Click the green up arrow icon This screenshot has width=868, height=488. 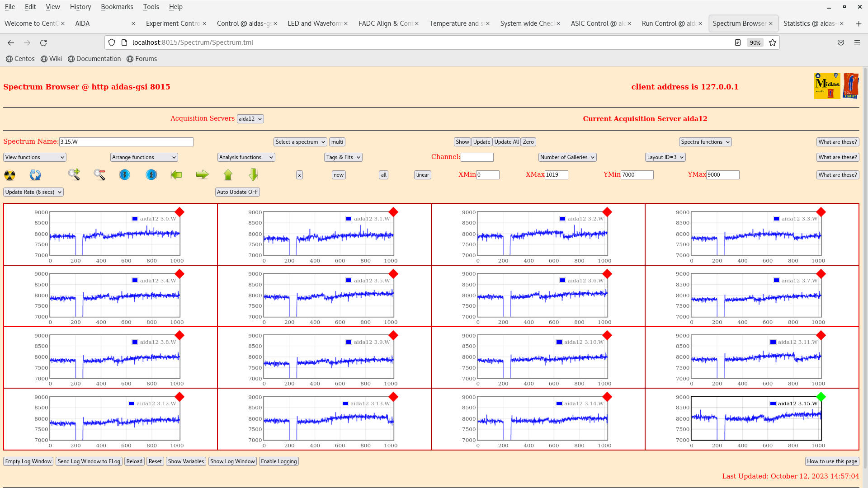coord(228,175)
